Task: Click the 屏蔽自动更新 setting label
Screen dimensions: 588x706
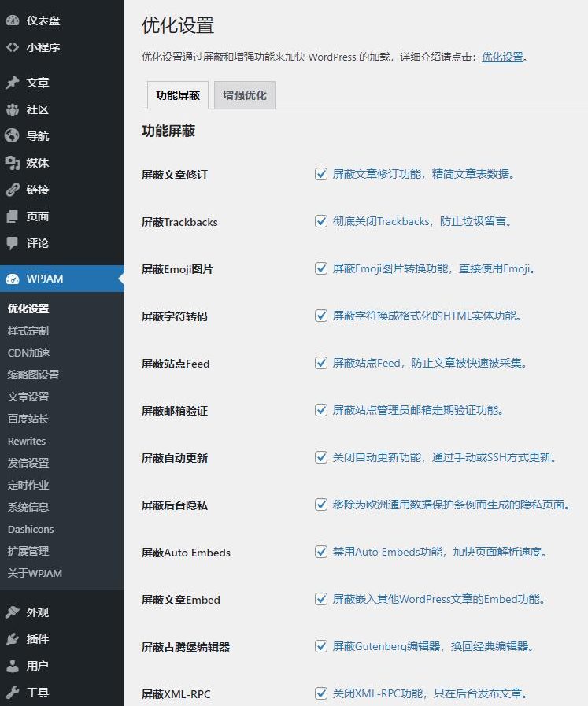Action: 175,458
